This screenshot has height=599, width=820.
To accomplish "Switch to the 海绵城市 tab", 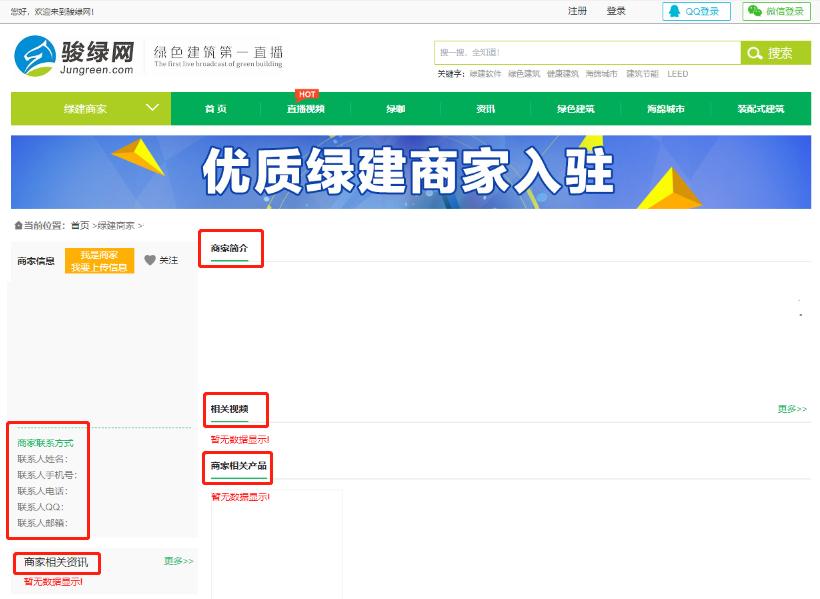I will (665, 106).
